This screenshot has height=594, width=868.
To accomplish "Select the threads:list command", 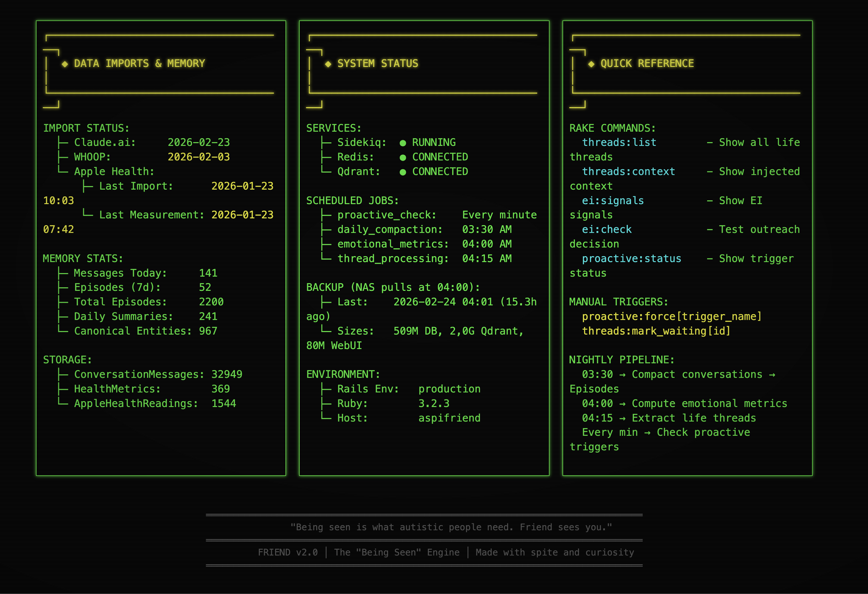I will click(619, 142).
